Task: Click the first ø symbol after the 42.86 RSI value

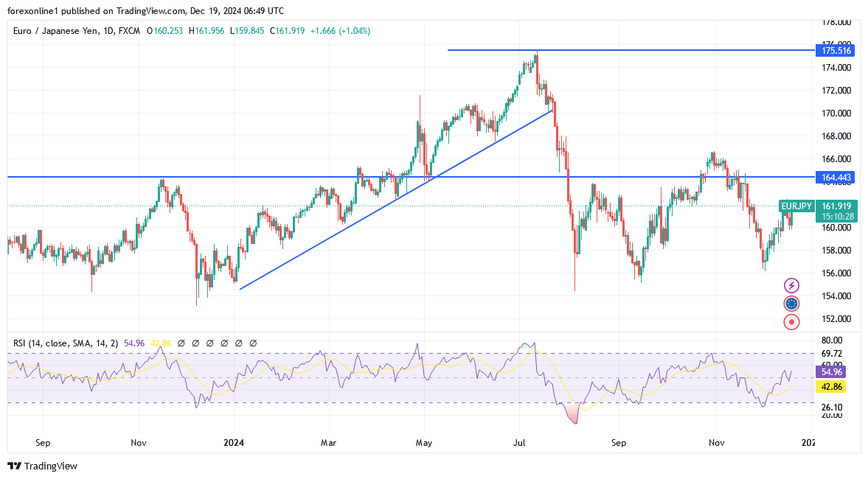Action: pos(181,343)
